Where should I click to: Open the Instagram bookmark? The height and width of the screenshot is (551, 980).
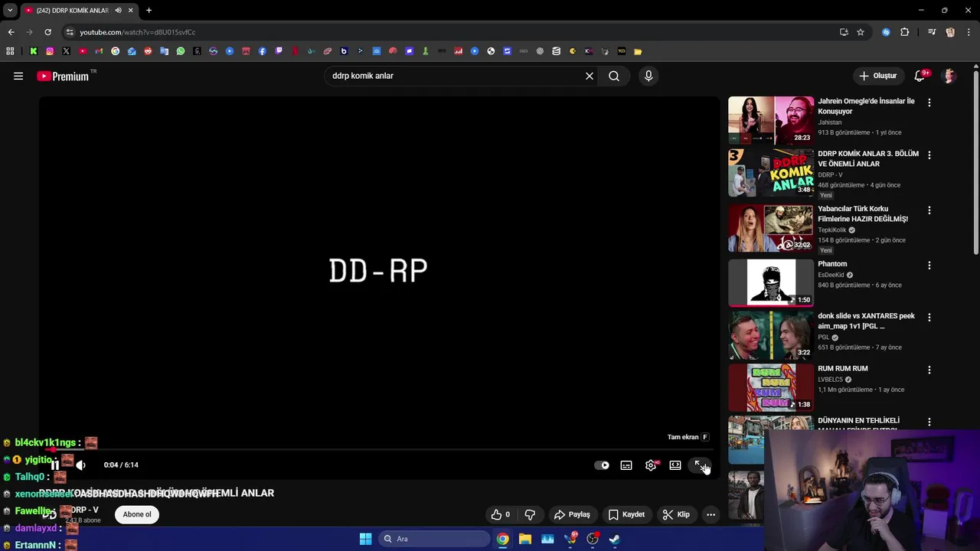click(50, 51)
